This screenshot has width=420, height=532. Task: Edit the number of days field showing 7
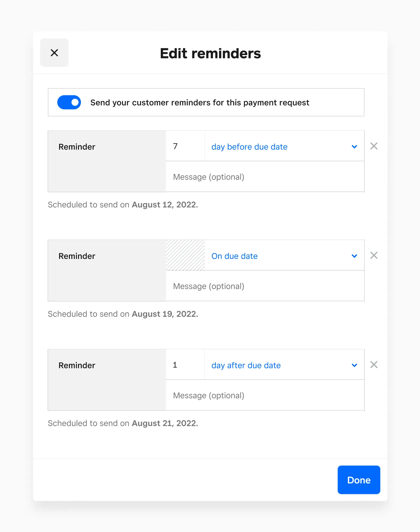[185, 146]
